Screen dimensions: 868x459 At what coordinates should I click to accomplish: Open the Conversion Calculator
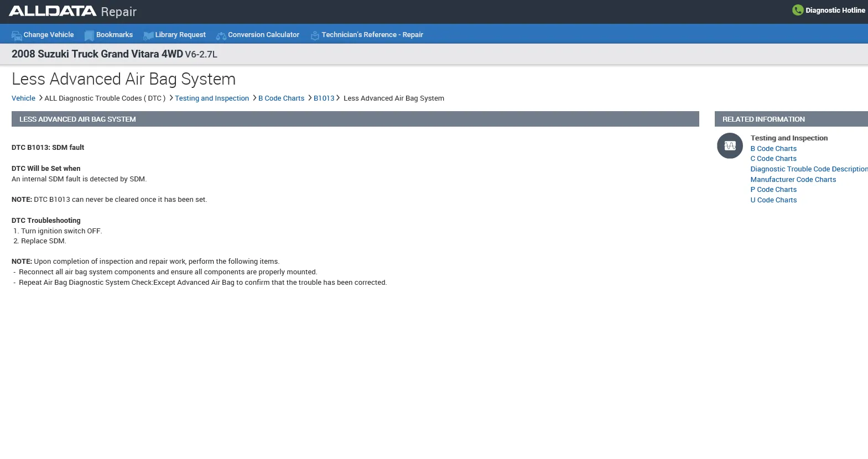pos(263,35)
